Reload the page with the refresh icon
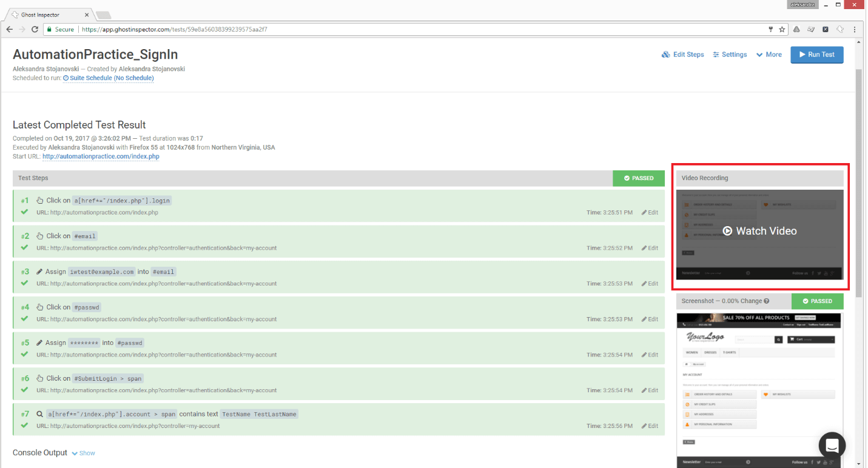This screenshot has height=468, width=868. click(x=35, y=29)
